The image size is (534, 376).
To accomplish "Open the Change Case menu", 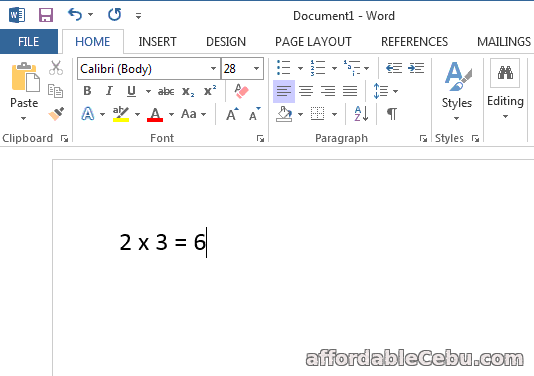I will click(193, 114).
